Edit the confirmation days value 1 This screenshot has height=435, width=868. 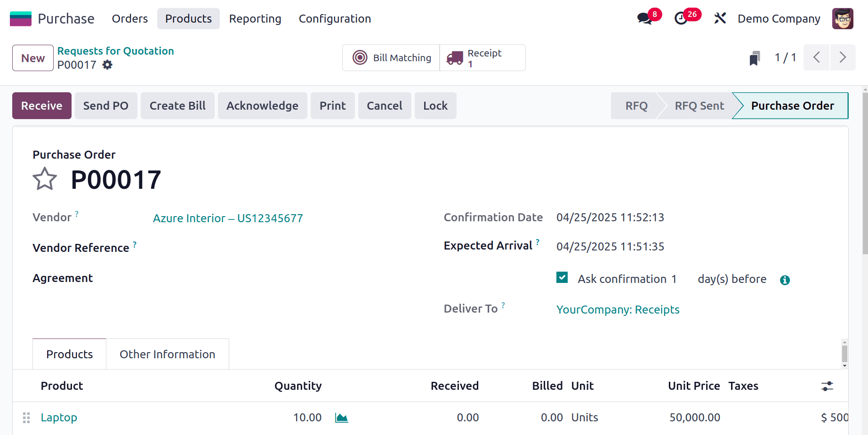(675, 279)
